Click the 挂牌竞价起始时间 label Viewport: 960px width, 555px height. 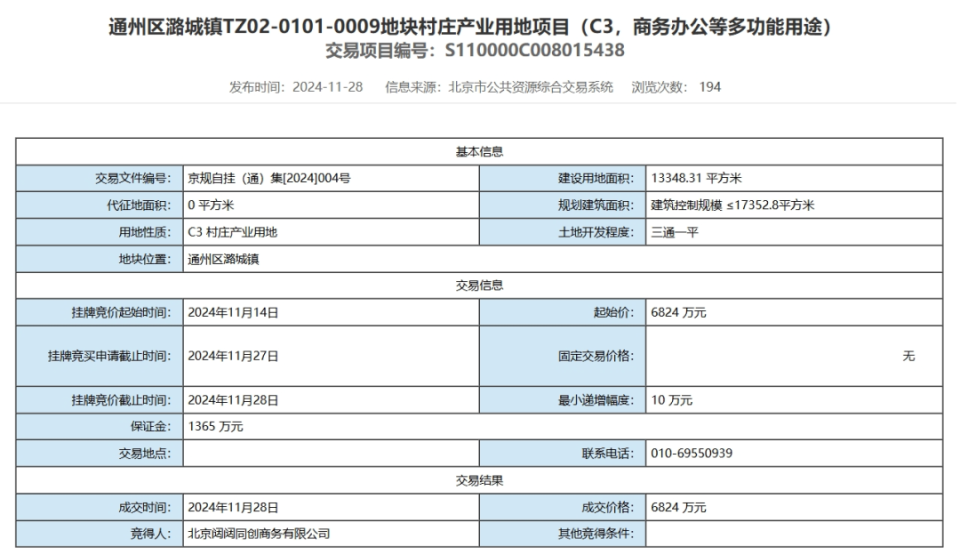[121, 312]
